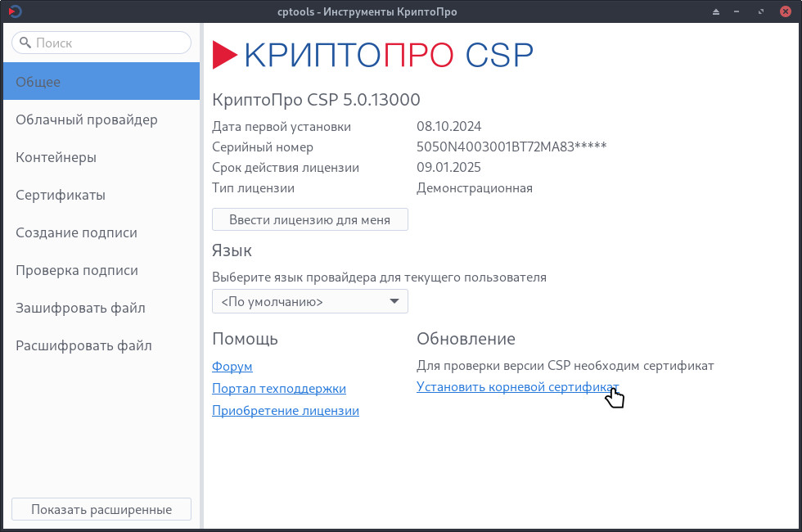Open the Сертификаты section
The image size is (802, 532).
tap(100, 195)
